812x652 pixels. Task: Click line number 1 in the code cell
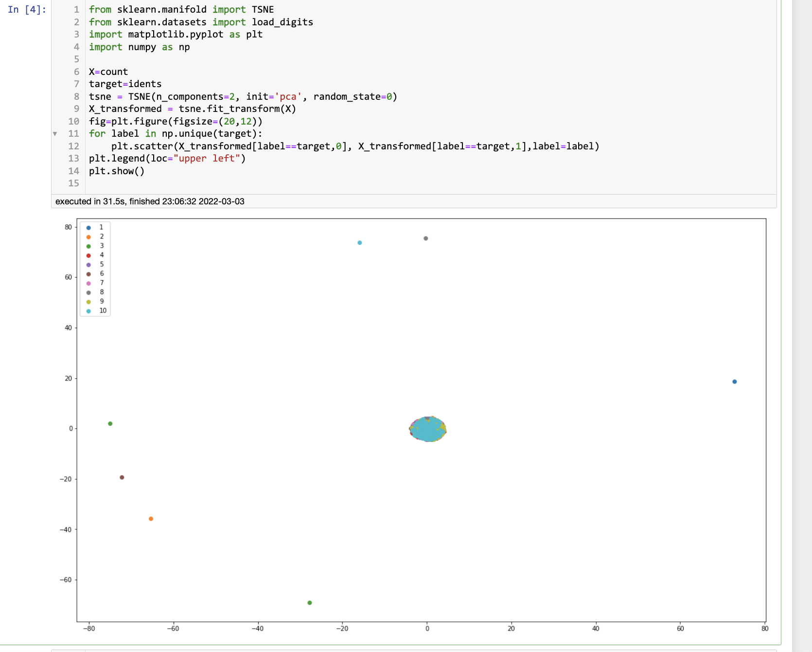(76, 9)
